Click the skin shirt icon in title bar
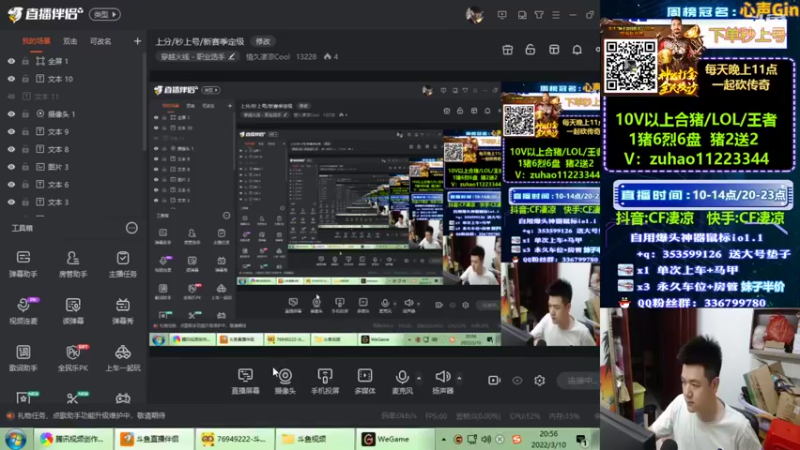The height and width of the screenshot is (450, 800). (x=539, y=15)
